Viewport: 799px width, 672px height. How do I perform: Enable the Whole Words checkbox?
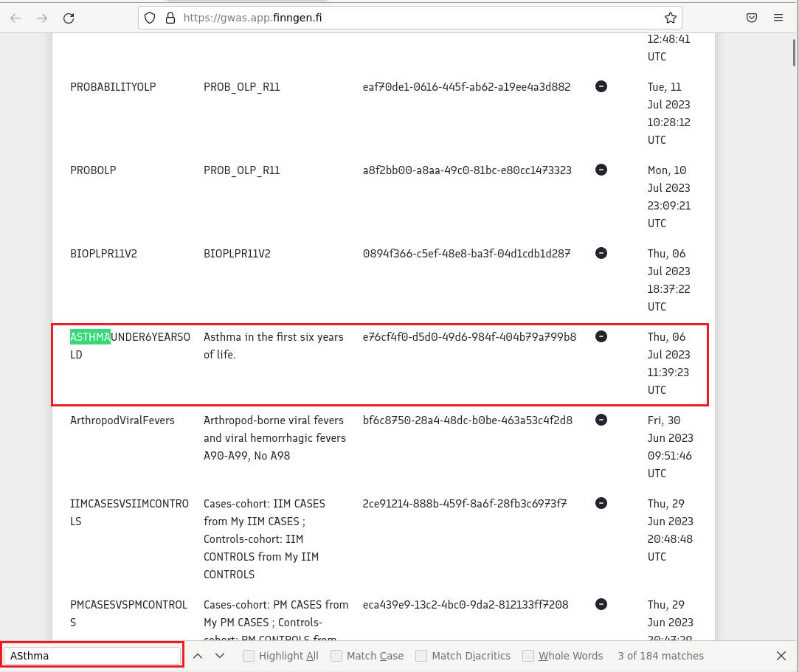click(x=528, y=656)
